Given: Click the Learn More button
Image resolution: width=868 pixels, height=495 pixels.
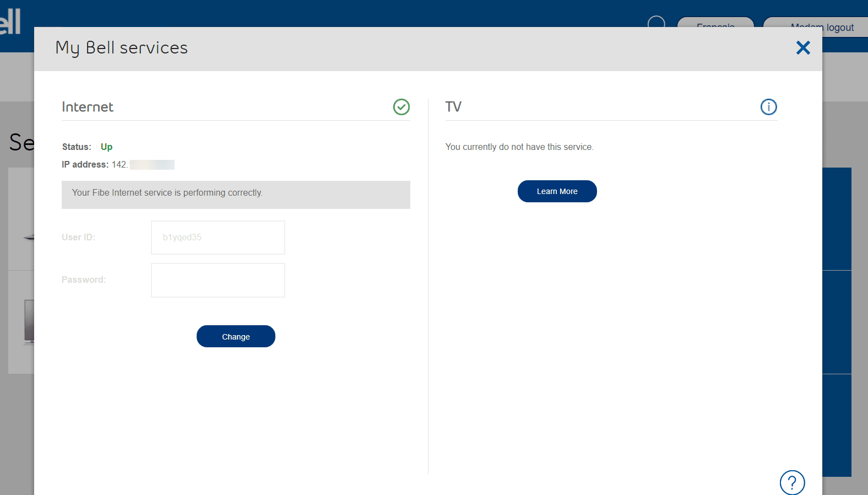Looking at the screenshot, I should click(x=557, y=191).
